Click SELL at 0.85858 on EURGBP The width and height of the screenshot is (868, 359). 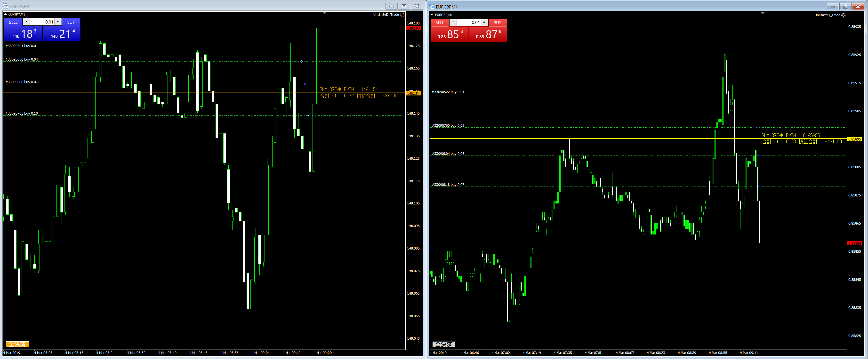tap(450, 34)
